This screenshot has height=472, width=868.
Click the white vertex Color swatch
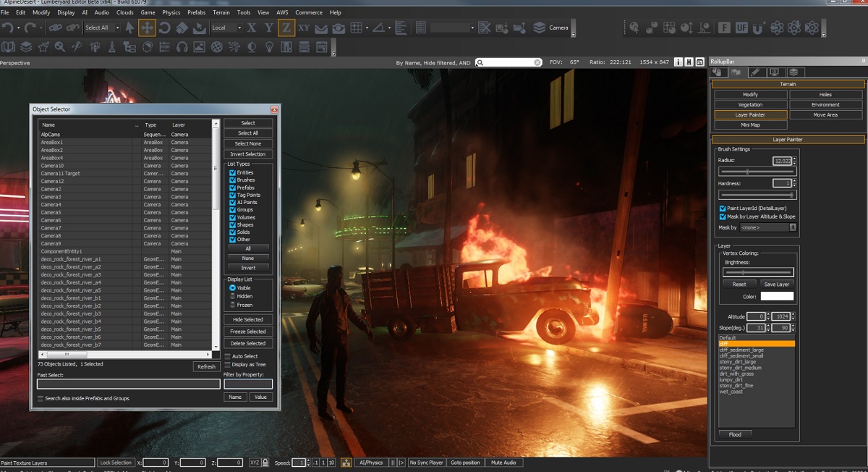[x=777, y=296]
